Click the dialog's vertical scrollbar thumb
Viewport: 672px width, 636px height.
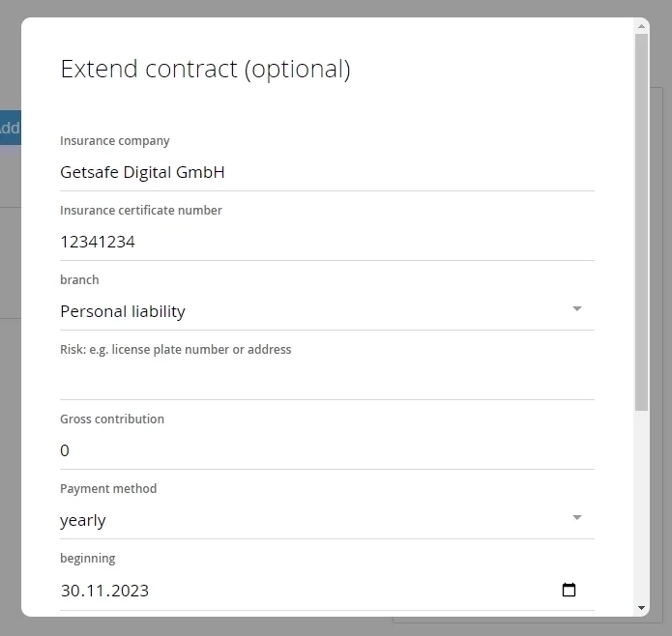pyautogui.click(x=641, y=222)
